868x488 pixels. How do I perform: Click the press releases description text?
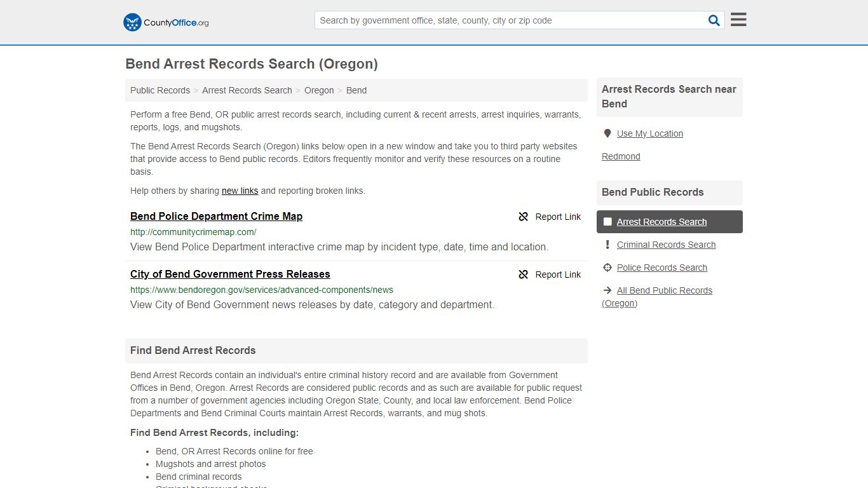(x=312, y=304)
